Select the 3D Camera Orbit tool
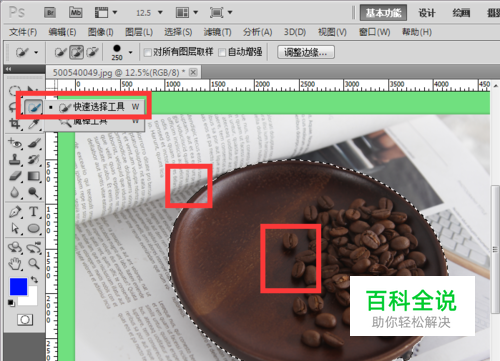This screenshot has height=361, width=500. pos(34,248)
